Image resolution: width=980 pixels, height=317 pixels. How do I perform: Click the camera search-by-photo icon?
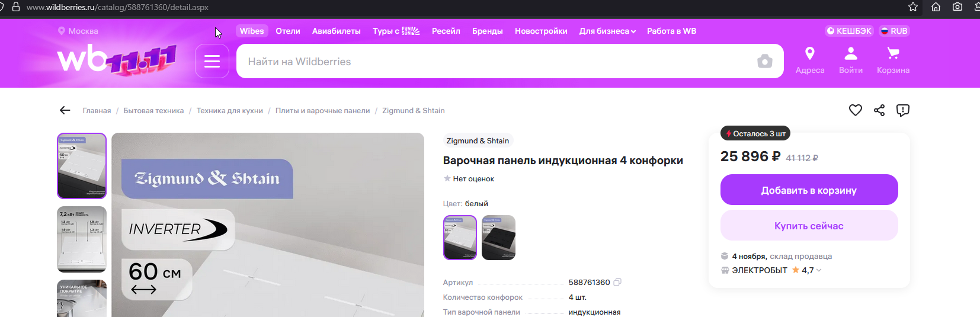point(765,61)
